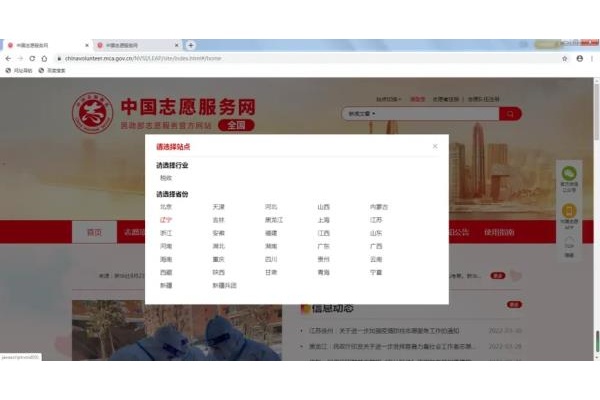The image size is (600, 400).
Task: Select 西藏 in the province list
Action: click(x=166, y=272)
